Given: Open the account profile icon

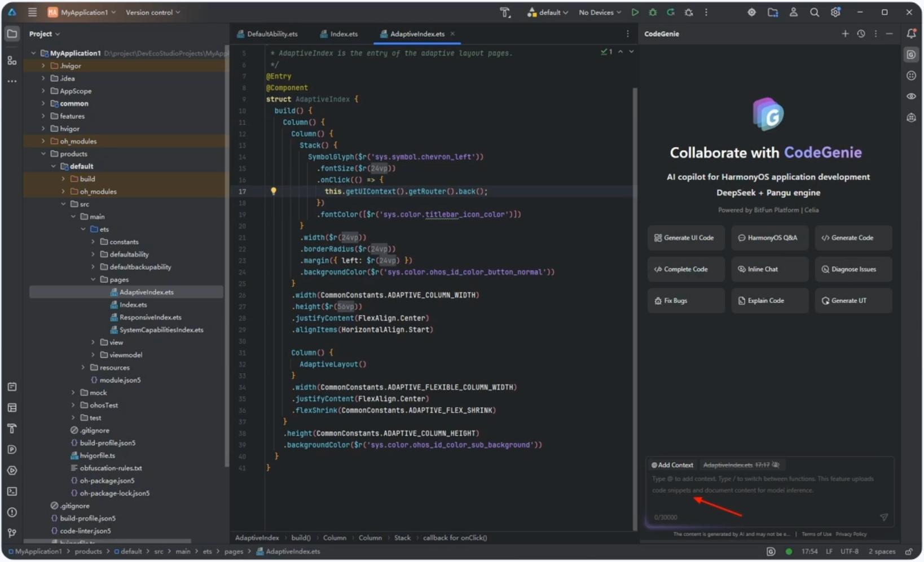Looking at the screenshot, I should pos(793,12).
